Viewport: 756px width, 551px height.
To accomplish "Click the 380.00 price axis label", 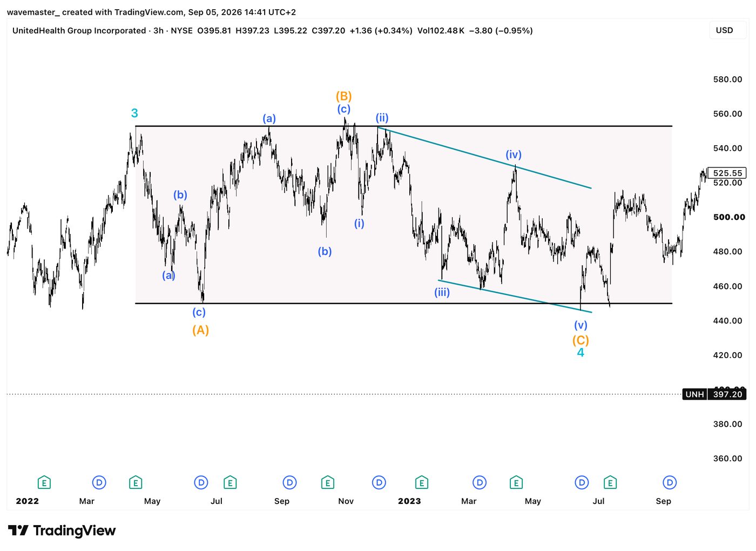I will click(x=727, y=424).
